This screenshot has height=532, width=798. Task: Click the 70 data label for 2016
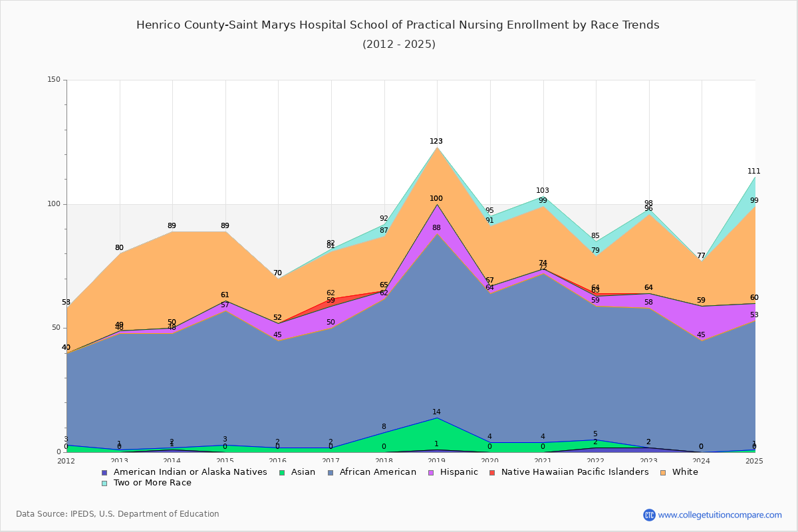[x=277, y=273]
